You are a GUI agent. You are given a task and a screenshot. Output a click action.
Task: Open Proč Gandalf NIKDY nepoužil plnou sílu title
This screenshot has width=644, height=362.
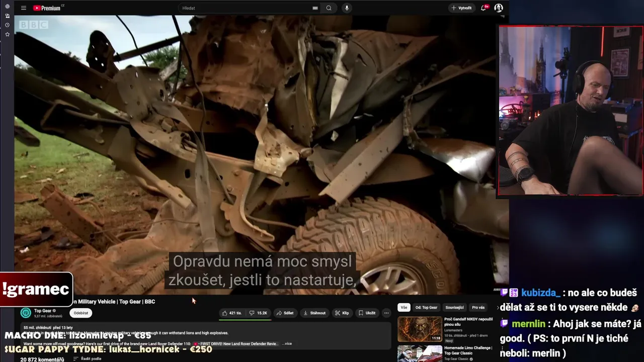tap(468, 322)
